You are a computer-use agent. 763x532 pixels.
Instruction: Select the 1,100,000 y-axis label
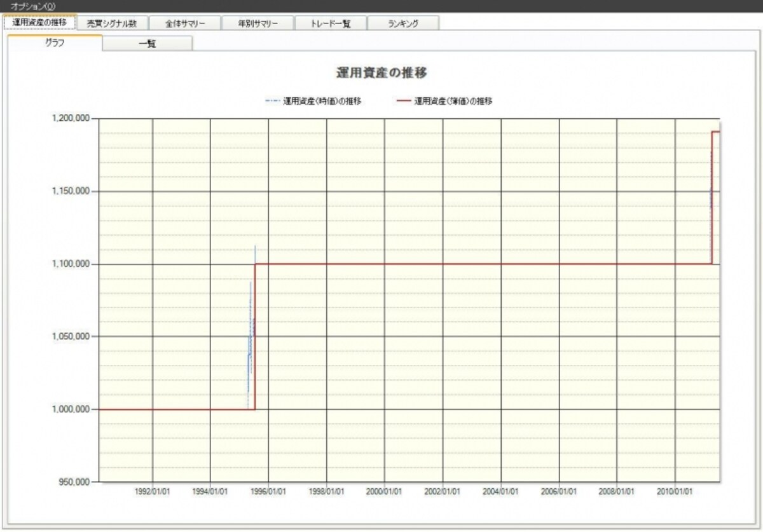click(72, 264)
